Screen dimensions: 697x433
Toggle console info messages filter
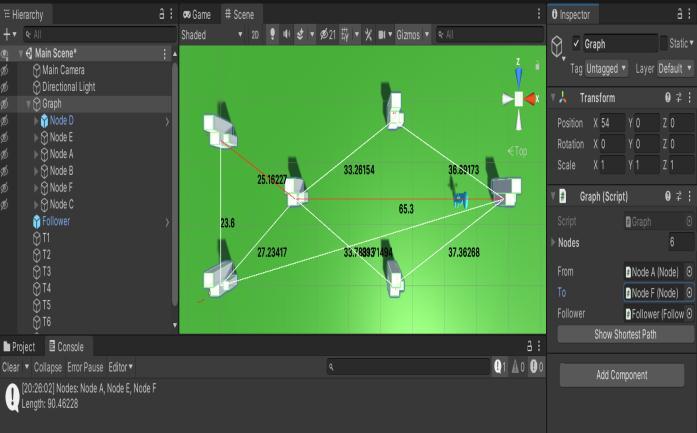tap(500, 367)
